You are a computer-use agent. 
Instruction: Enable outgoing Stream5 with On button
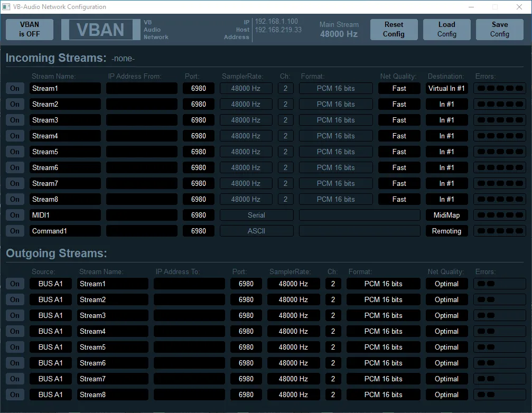point(15,347)
